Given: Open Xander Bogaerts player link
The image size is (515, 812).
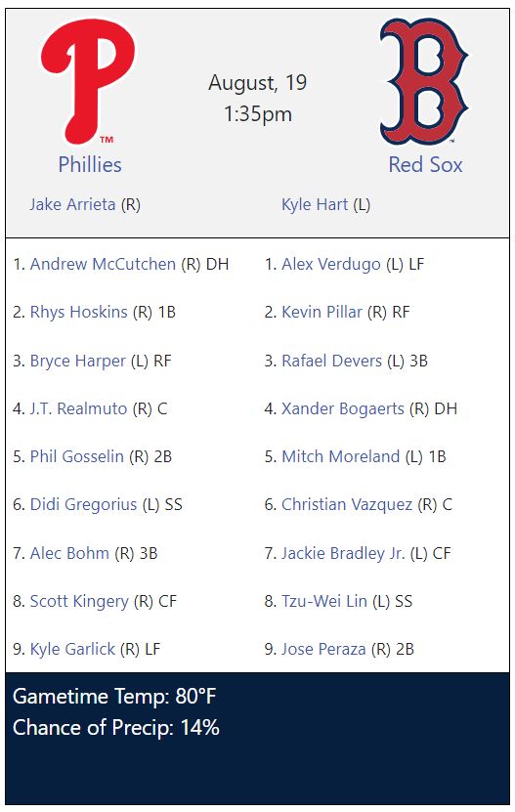Looking at the screenshot, I should click(x=342, y=408).
